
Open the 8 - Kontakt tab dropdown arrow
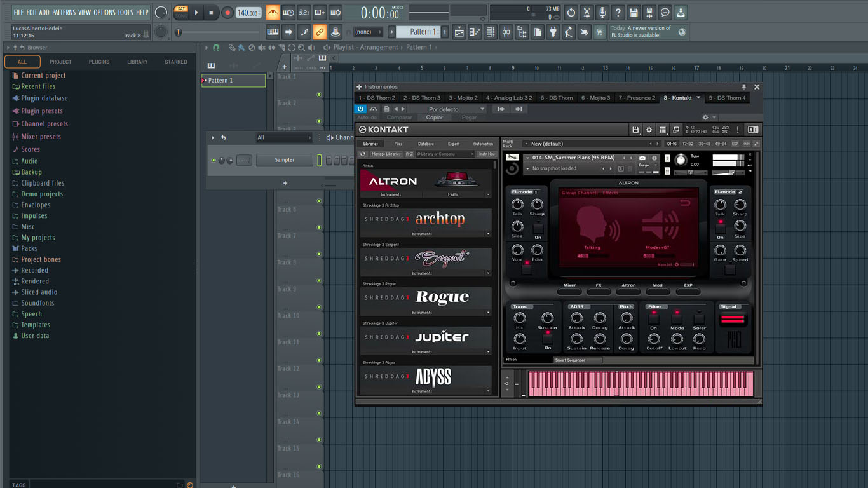click(x=698, y=98)
